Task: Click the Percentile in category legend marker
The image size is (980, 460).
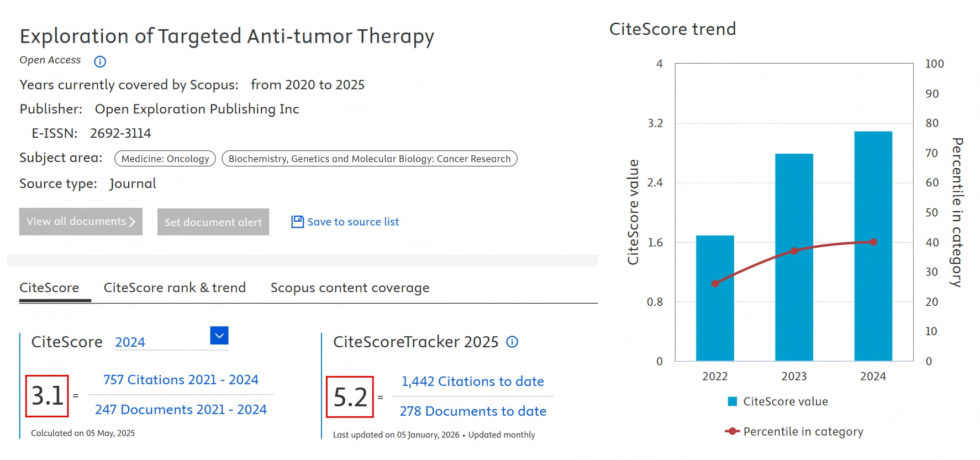Action: tap(732, 431)
